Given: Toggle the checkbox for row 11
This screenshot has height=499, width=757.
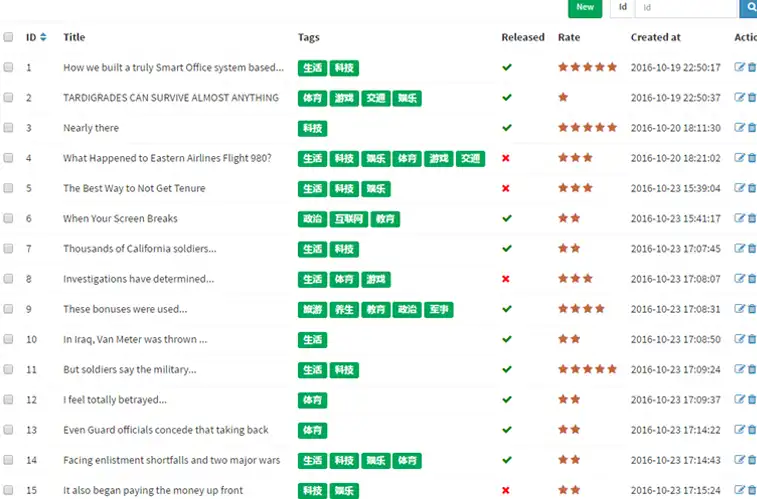Looking at the screenshot, I should point(9,369).
